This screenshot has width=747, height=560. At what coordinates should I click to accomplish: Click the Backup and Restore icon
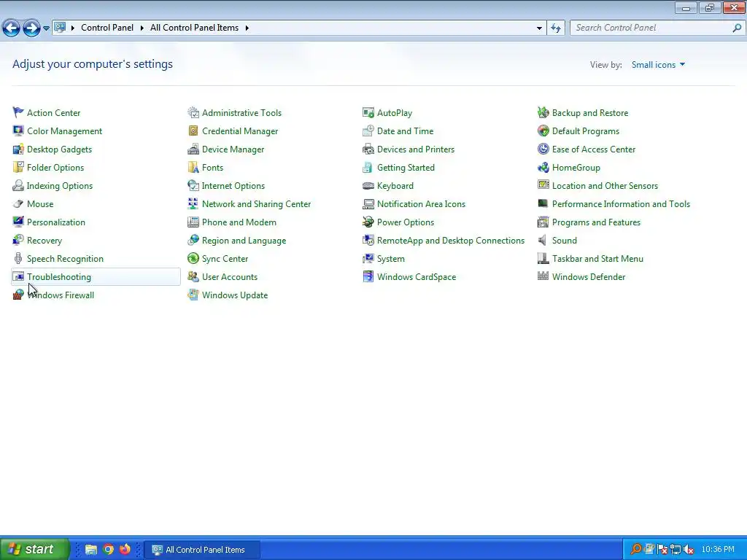pos(543,113)
